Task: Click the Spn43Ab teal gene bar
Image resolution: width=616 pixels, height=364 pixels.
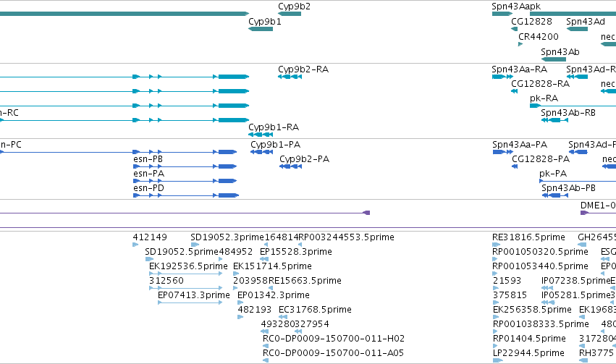Action: pyautogui.click(x=554, y=59)
